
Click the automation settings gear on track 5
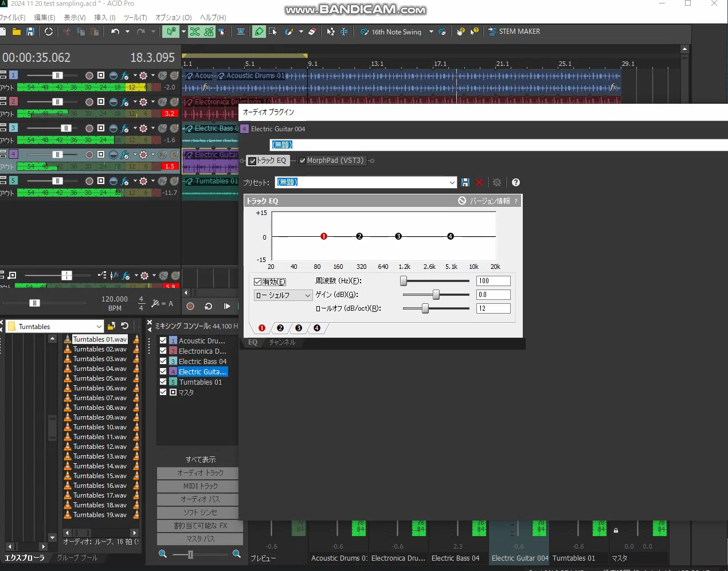coord(144,181)
